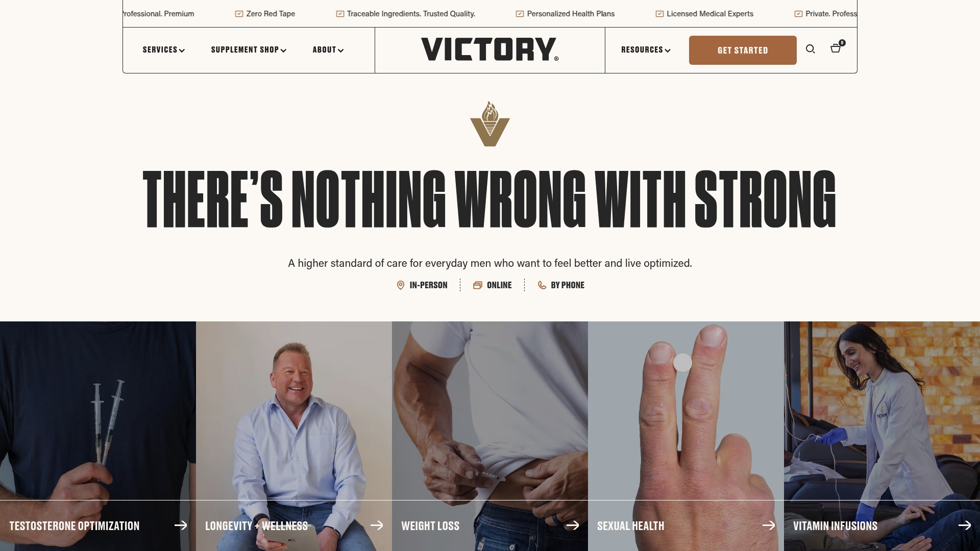Click the Online card icon
Screen dimensions: 980x551
(x=477, y=285)
